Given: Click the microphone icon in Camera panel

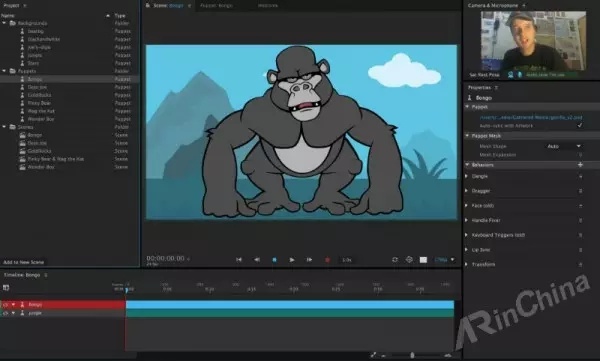Looking at the screenshot, I should (x=519, y=75).
